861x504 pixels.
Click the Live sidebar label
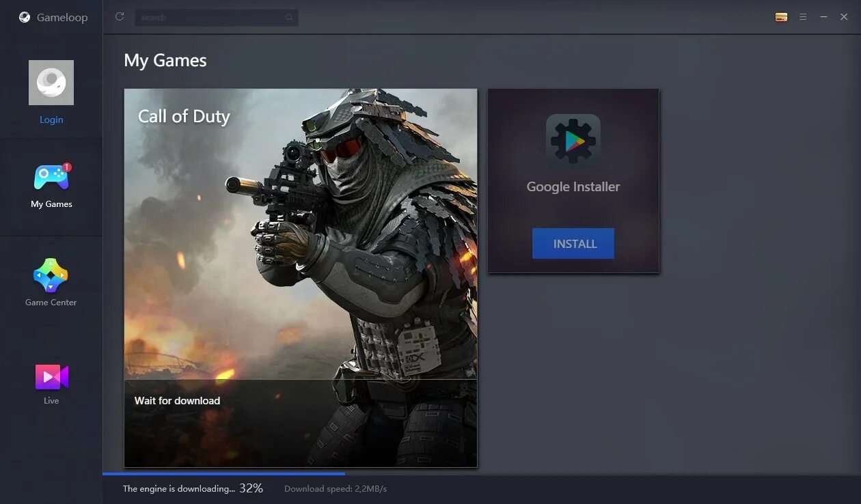click(x=51, y=401)
